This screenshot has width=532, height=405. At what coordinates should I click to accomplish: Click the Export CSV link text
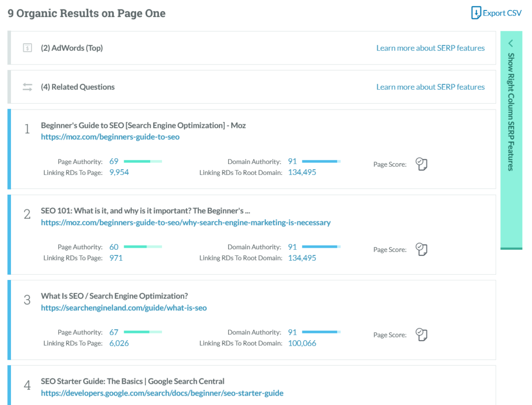[502, 13]
